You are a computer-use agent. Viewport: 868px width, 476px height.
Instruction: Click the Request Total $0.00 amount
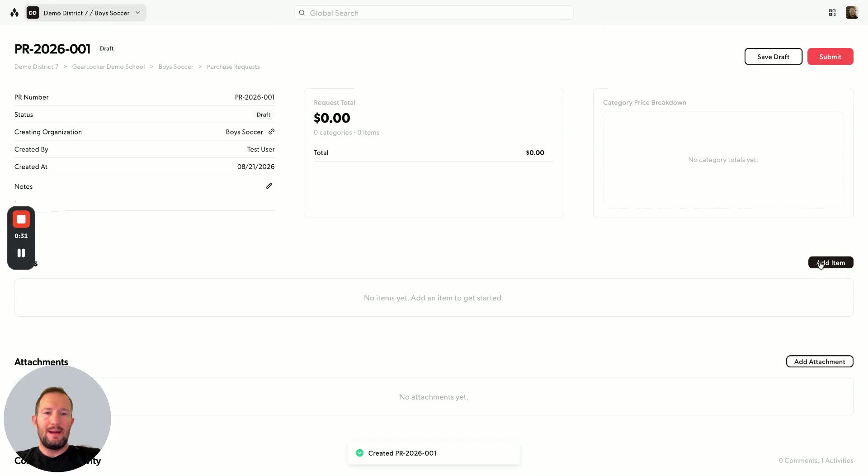[x=332, y=118]
